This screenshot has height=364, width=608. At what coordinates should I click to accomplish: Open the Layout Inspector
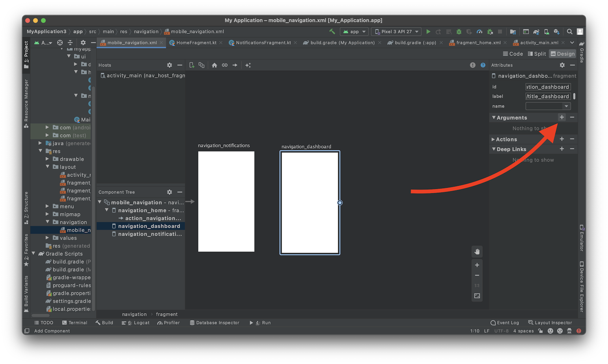(x=550, y=323)
